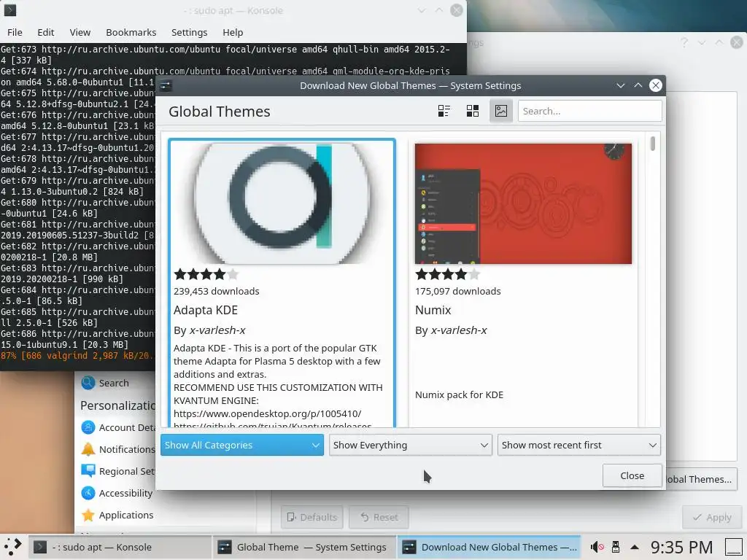Click the Konsole titlebar terminal icon
Screen dimensions: 747x560
click(10, 10)
